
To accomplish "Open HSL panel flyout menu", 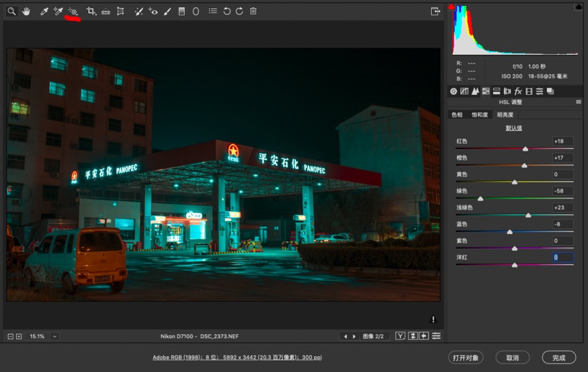I will (x=579, y=102).
